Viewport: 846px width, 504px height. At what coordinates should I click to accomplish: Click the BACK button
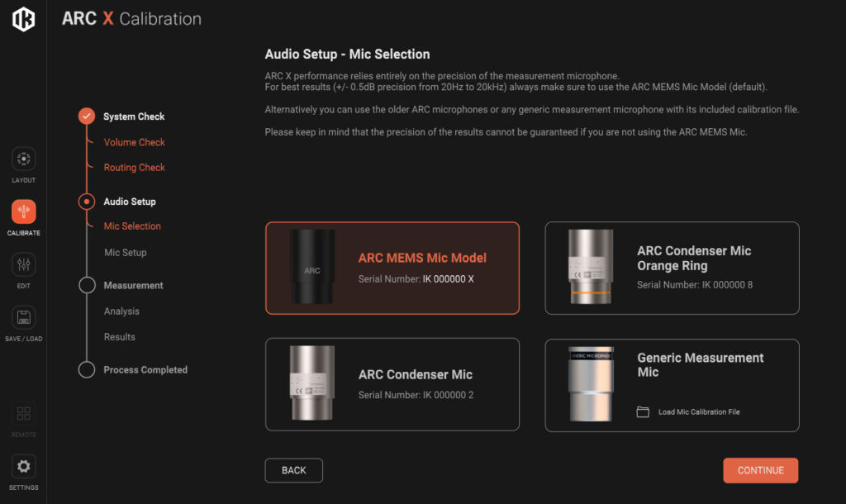(294, 471)
